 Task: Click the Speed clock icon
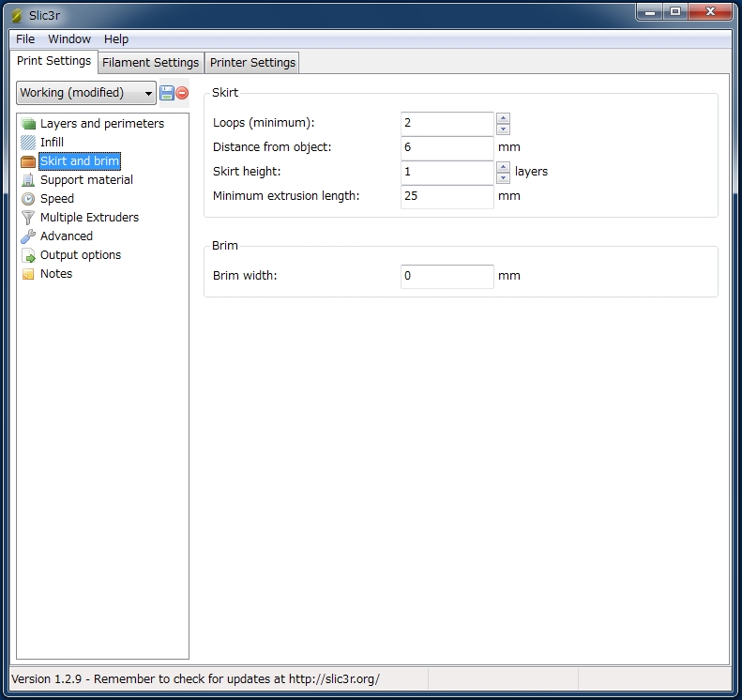click(28, 199)
